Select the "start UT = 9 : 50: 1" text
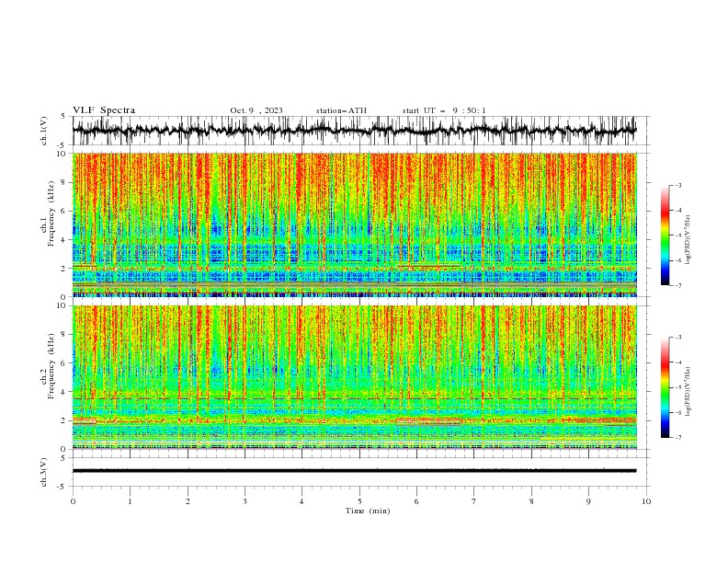Viewport: 728px width, 563px height. [444, 110]
